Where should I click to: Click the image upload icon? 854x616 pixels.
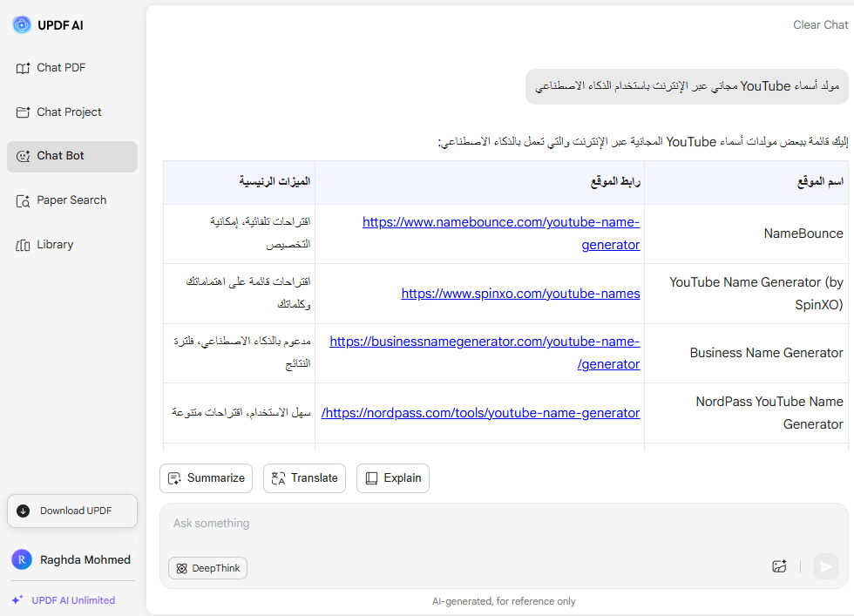779,566
